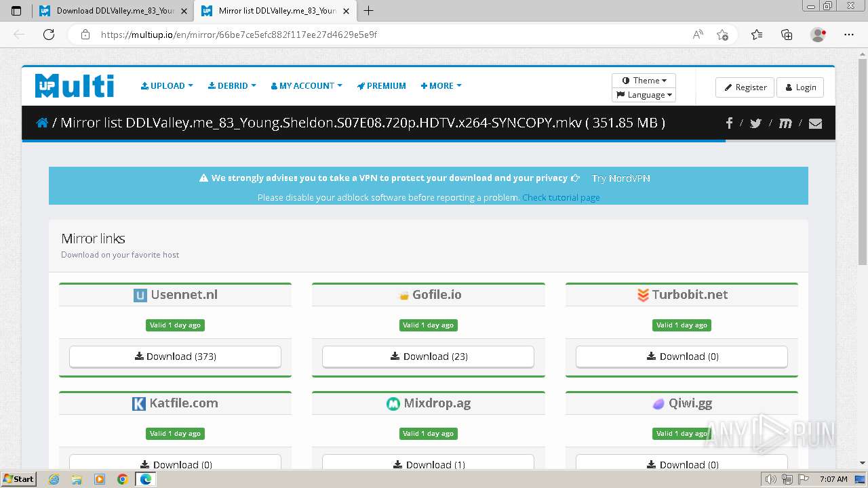Expand the DEBRID menu
868x488 pixels.
(x=232, y=86)
